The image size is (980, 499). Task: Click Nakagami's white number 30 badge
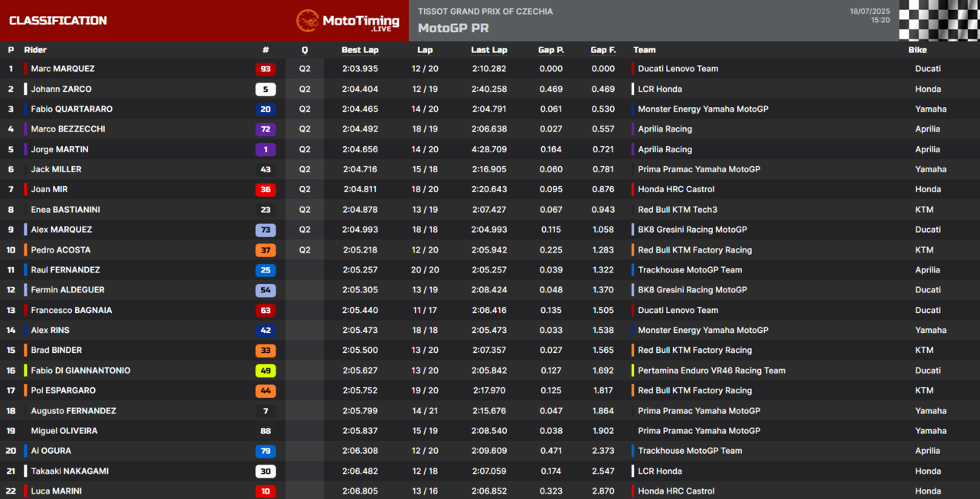[266, 471]
